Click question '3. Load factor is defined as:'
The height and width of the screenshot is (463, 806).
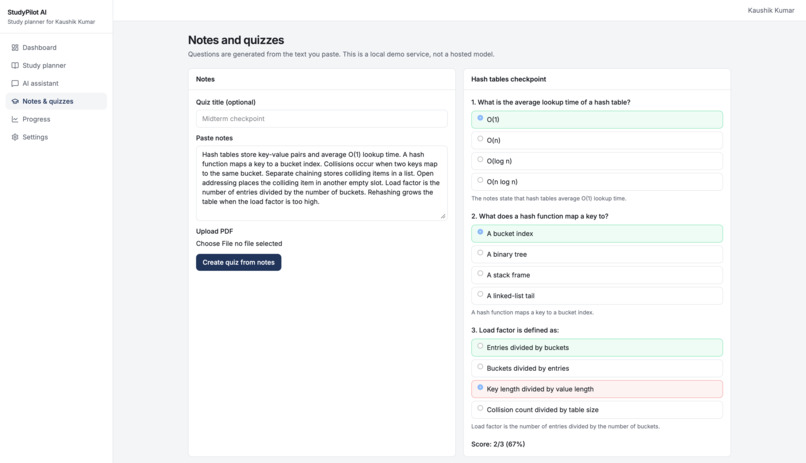pos(515,330)
